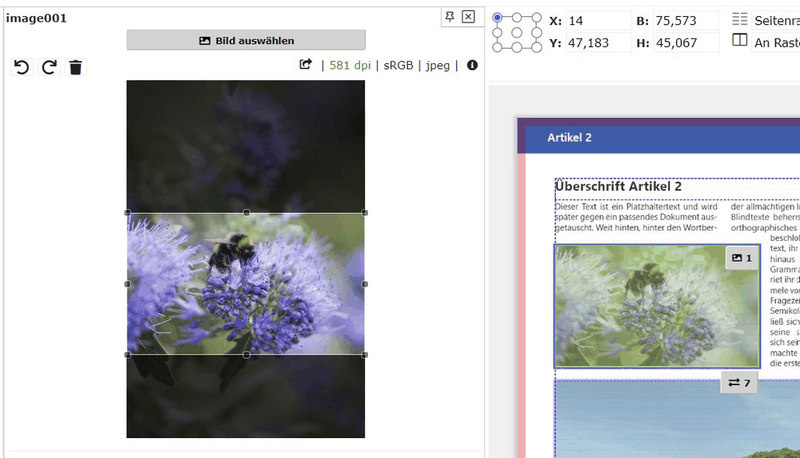Close the image001 panel
Image resolution: width=800 pixels, height=458 pixels.
[x=468, y=17]
